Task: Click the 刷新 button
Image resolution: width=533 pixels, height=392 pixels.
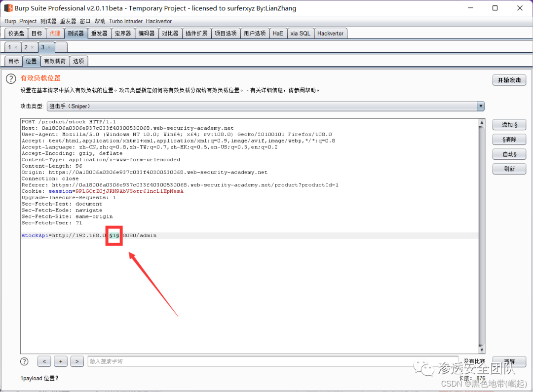Action: tap(509, 169)
